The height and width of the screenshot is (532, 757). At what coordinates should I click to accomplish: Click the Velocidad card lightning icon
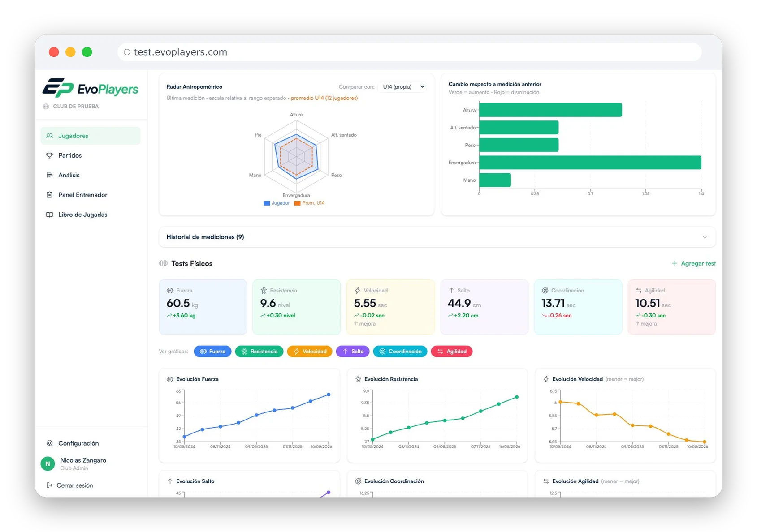point(358,291)
